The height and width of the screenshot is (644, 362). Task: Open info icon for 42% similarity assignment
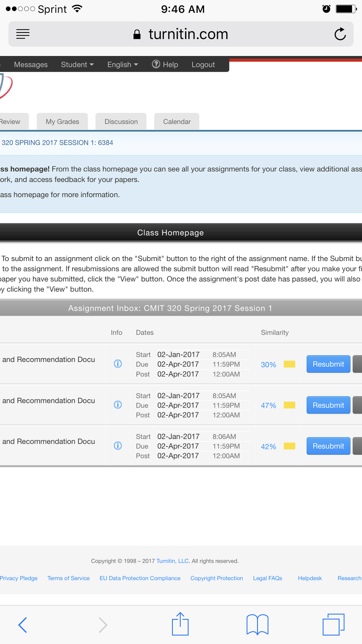pos(118,446)
